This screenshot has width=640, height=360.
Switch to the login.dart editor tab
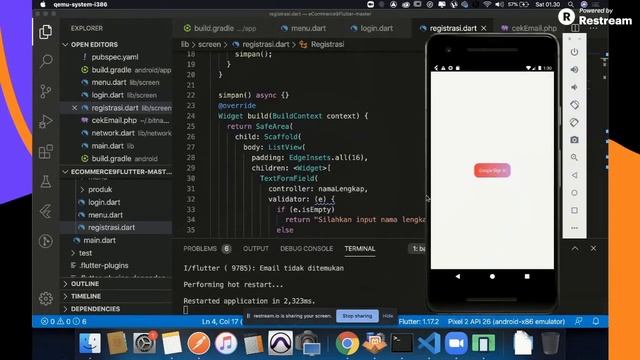click(x=372, y=28)
